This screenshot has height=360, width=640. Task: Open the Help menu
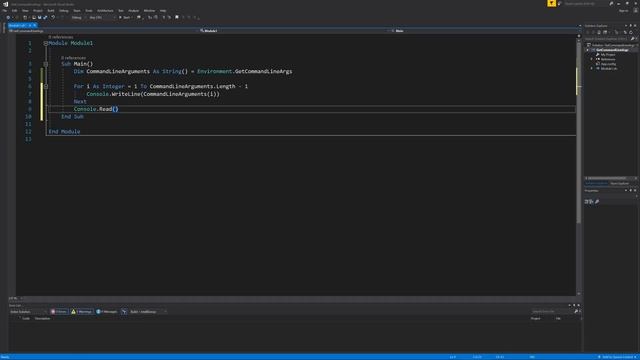tap(163, 11)
